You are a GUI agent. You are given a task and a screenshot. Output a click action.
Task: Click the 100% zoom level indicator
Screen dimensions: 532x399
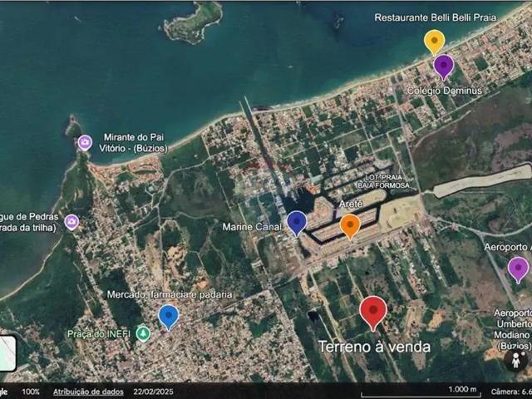tap(31, 392)
